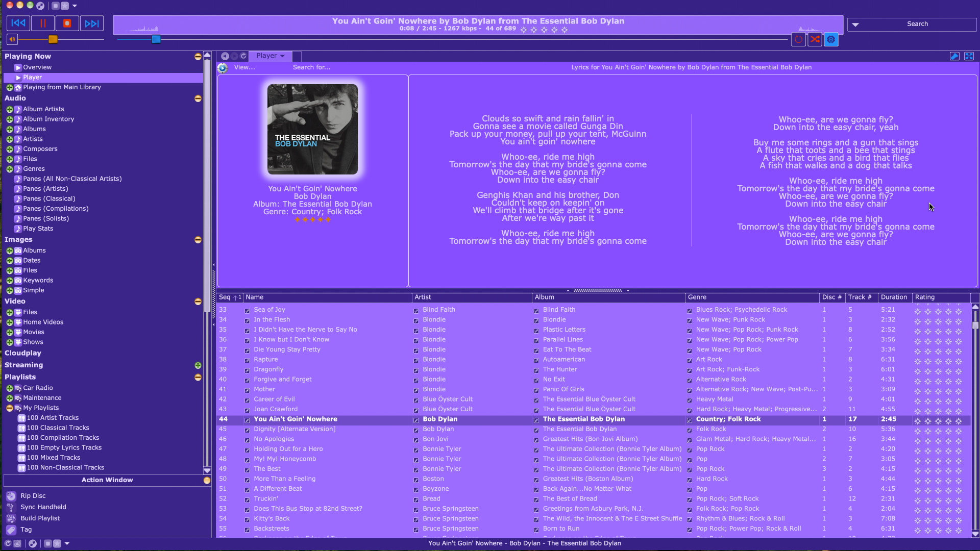Viewport: 980px width, 551px height.
Task: Open the Search for... menu
Action: (x=311, y=67)
